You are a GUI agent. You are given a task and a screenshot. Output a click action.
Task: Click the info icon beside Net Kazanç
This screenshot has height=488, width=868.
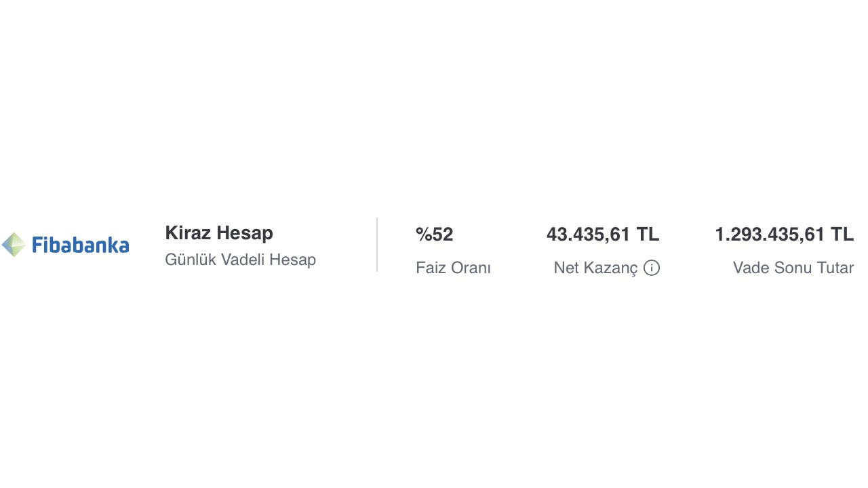point(652,268)
